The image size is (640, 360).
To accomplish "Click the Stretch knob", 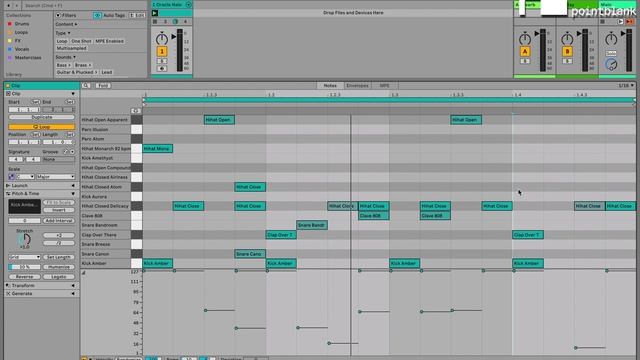I will [x=24, y=240].
